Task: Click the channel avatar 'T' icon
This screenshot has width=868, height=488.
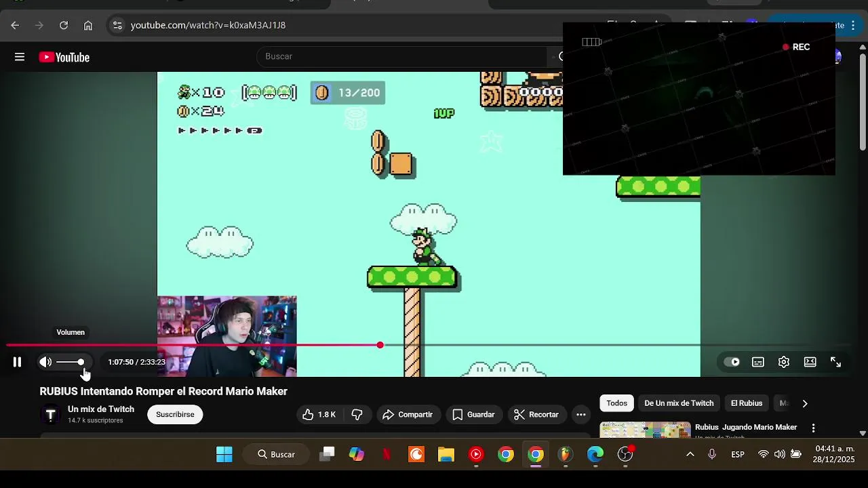Action: point(51,415)
